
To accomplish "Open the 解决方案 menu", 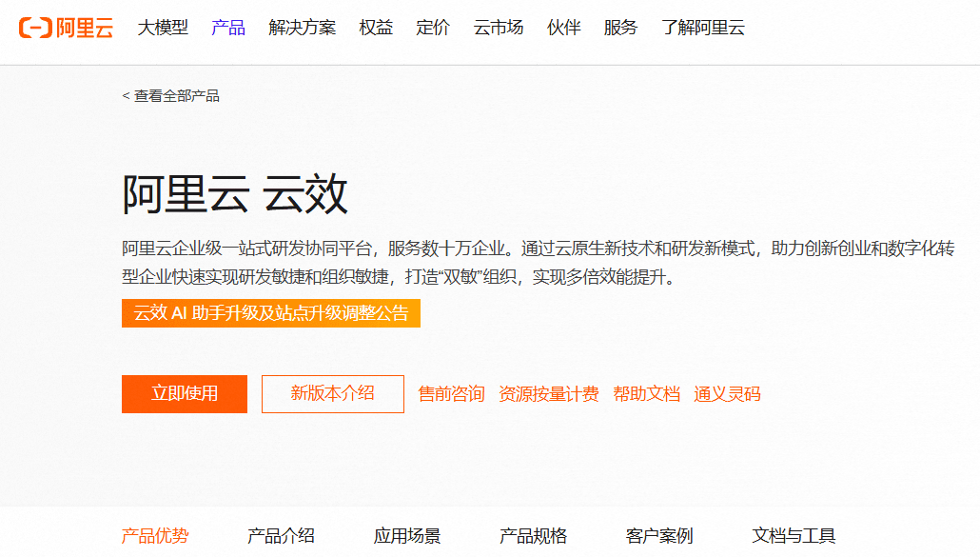I will tap(302, 28).
